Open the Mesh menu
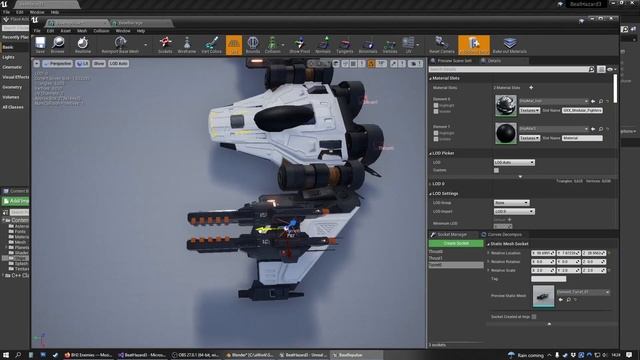Image resolution: width=640 pixels, height=360 pixels. (x=82, y=31)
